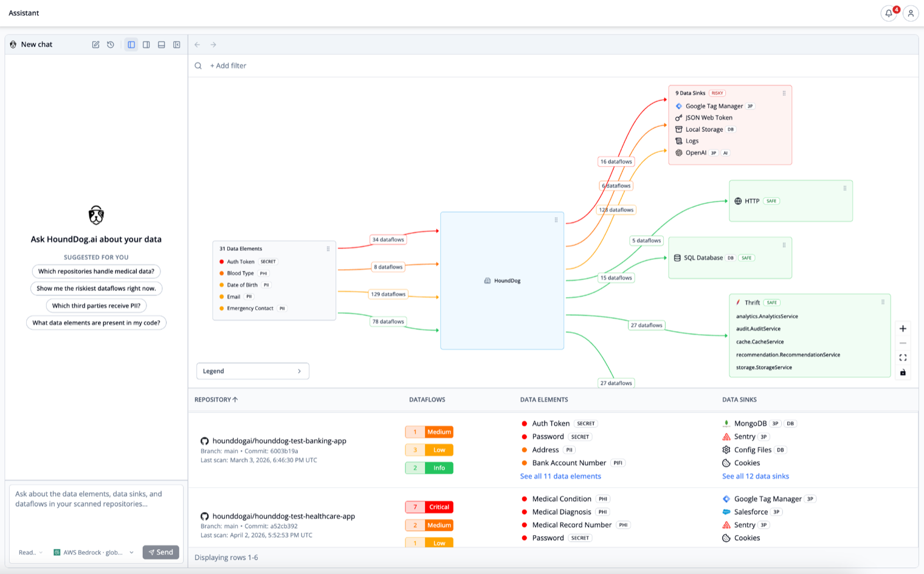Click banking app Low dataflows badge
The height and width of the screenshot is (574, 924).
click(x=429, y=450)
